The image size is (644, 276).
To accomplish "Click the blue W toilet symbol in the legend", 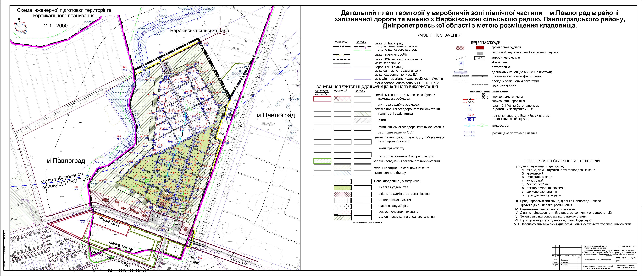I will tap(461, 63).
